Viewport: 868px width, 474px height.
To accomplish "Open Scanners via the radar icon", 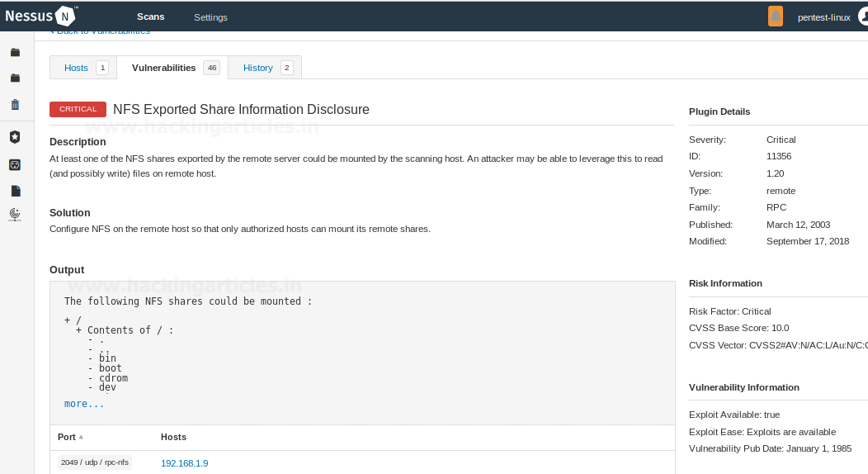I will click(x=15, y=214).
